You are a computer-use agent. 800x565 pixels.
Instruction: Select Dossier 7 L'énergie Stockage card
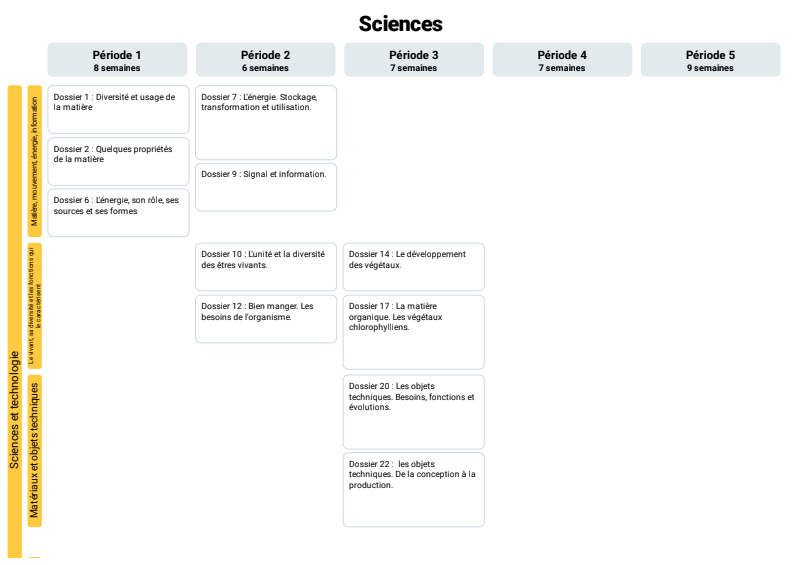tap(266, 122)
